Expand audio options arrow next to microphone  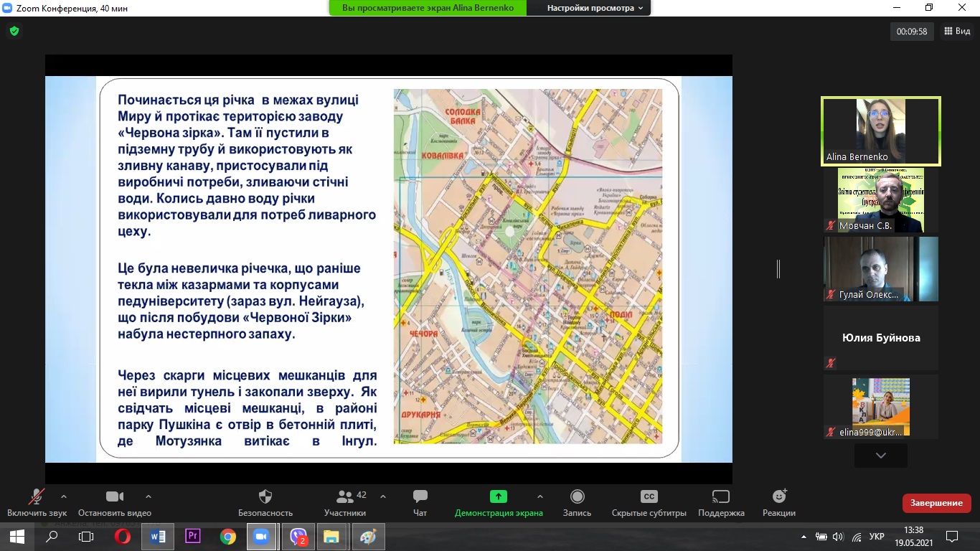point(64,496)
